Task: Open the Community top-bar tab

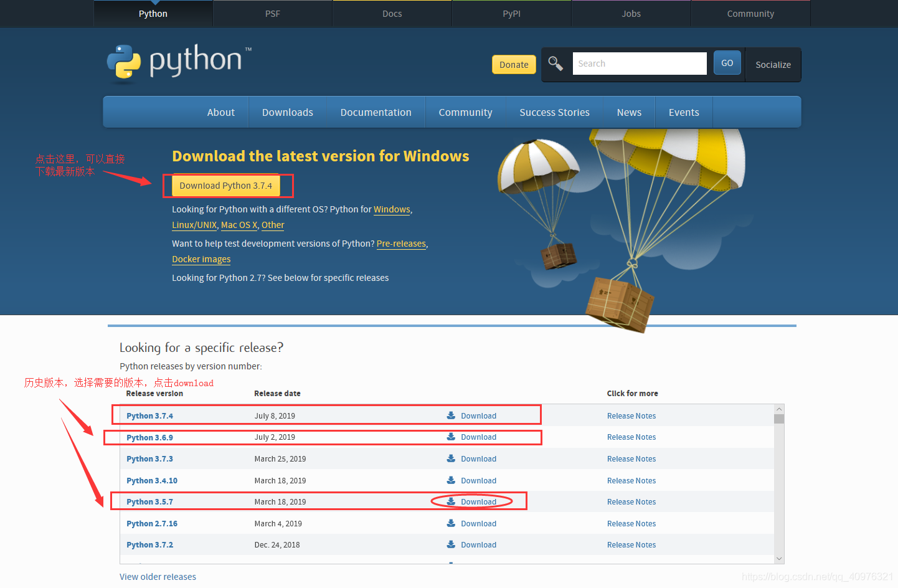Action: [x=751, y=14]
